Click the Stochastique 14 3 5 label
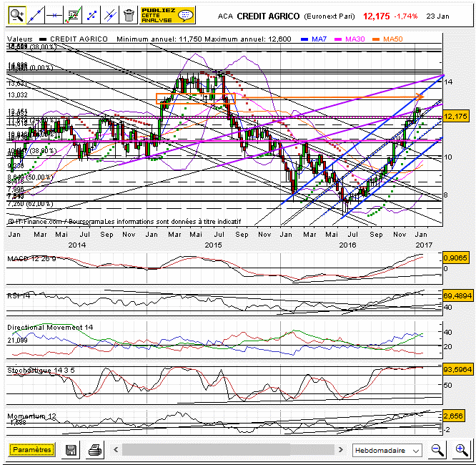Viewport: 476px width, 465px height. tap(41, 370)
